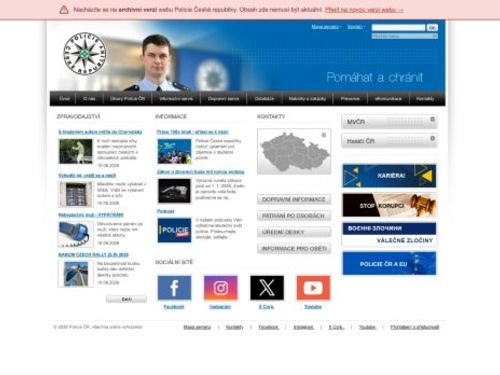
Task: Follow the link to the new website version
Action: [x=364, y=10]
